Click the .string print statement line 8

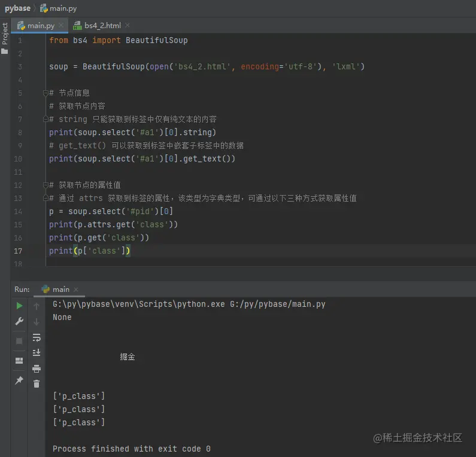(x=132, y=132)
